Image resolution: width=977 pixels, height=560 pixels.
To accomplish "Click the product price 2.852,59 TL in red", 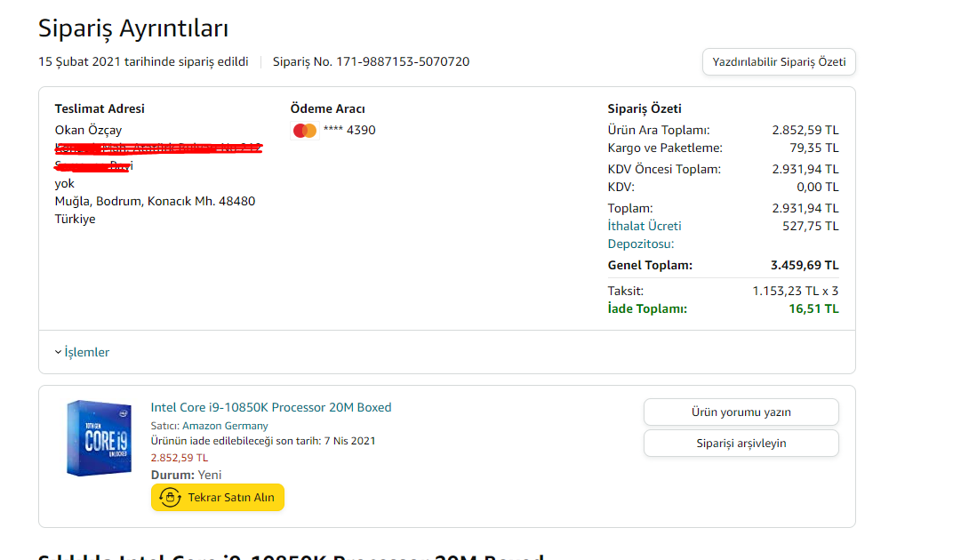I will (180, 457).
